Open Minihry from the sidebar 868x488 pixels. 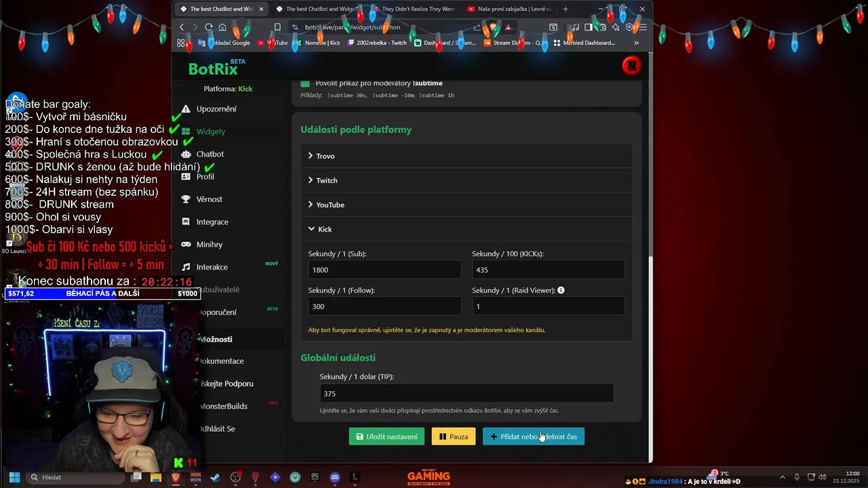pyautogui.click(x=210, y=244)
